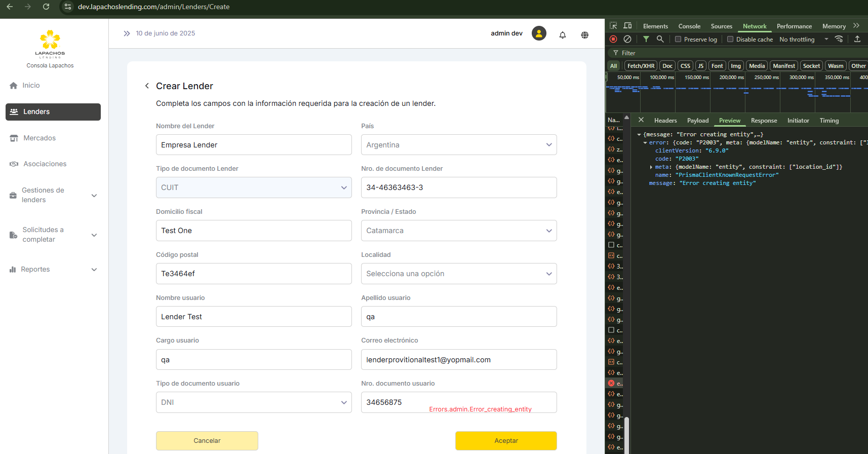The image size is (868, 454).
Task: Enable the Disable cache checkbox
Action: point(730,40)
